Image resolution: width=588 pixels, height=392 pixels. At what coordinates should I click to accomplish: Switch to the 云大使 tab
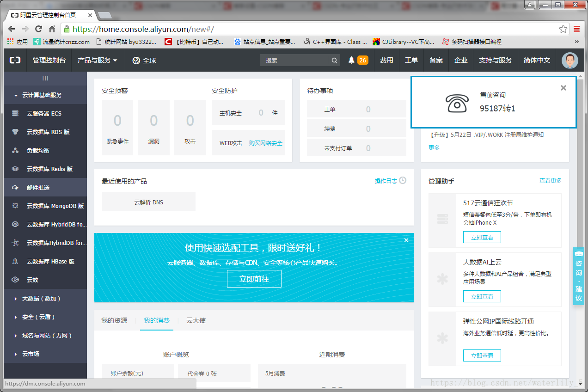pos(196,320)
